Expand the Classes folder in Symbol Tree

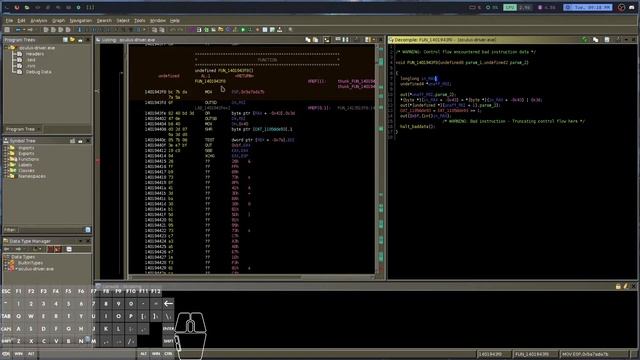point(6,171)
